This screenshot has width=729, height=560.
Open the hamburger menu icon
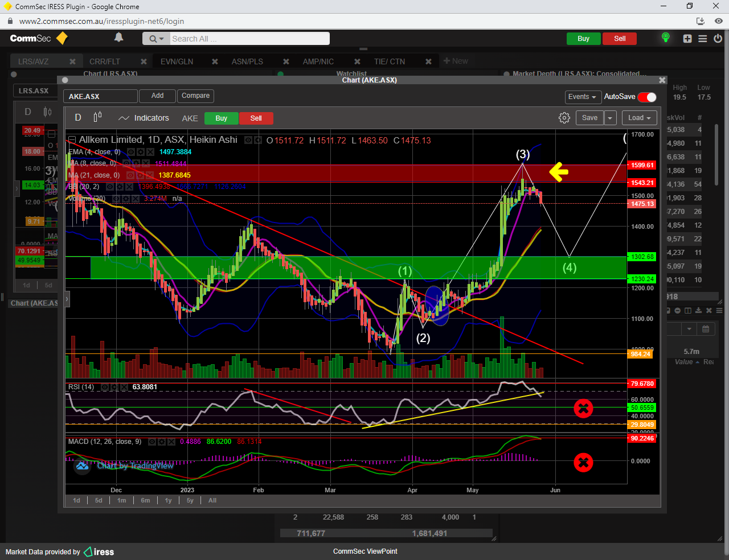pos(703,39)
